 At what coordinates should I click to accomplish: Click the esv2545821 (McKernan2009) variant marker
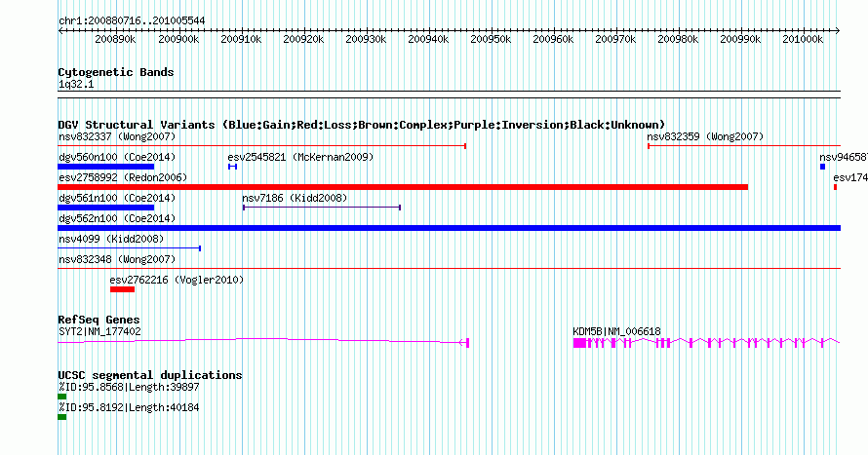coord(232,167)
